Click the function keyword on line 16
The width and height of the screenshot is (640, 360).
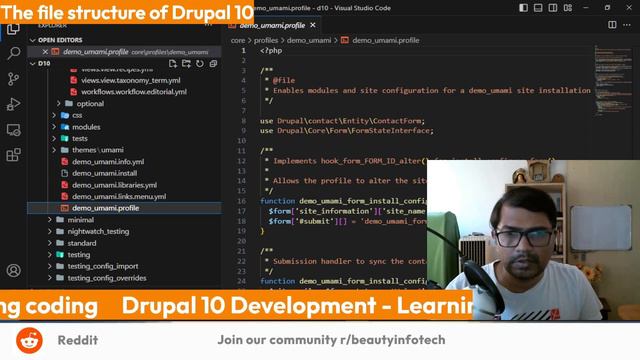(x=278, y=201)
